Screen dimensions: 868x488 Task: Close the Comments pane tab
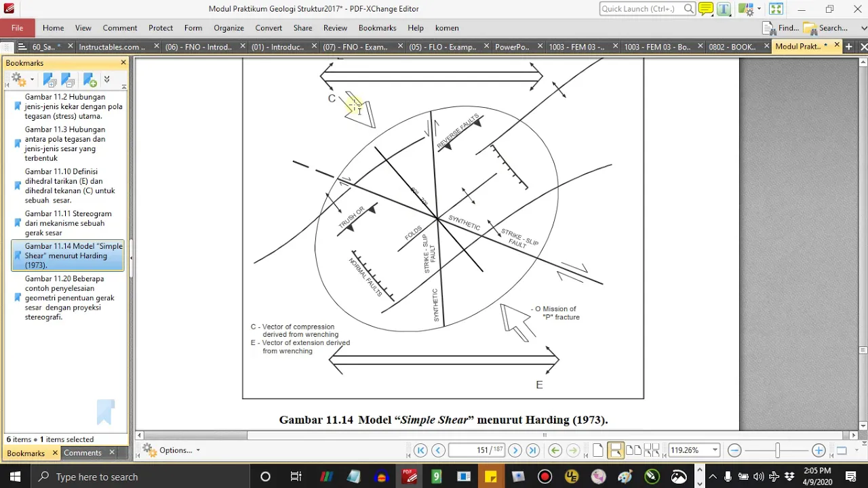[x=112, y=453]
